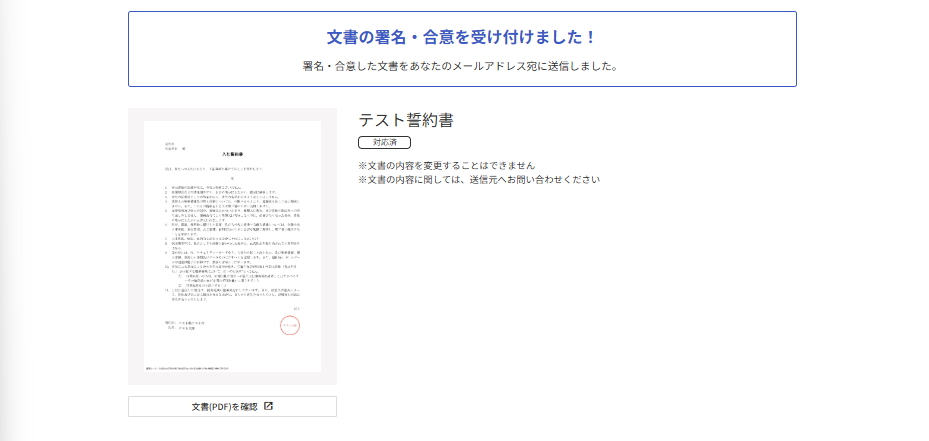Viewport: 929px width, 441px height.
Task: Click the red seal stamp in document preview
Action: tap(290, 326)
